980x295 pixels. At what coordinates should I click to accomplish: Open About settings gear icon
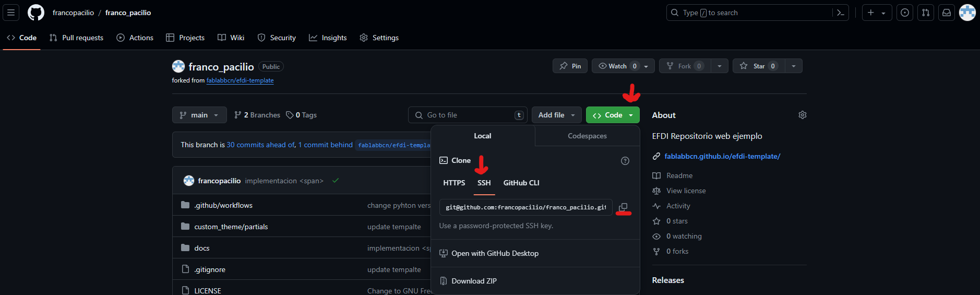(x=803, y=115)
